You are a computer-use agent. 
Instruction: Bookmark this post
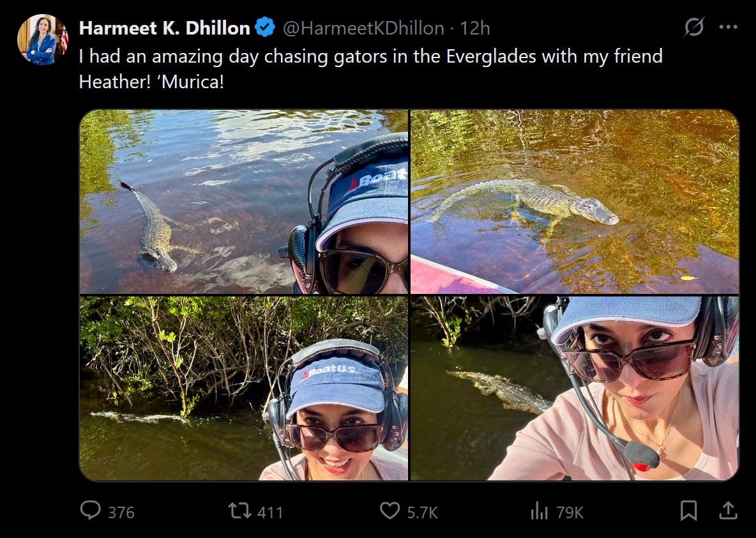688,511
